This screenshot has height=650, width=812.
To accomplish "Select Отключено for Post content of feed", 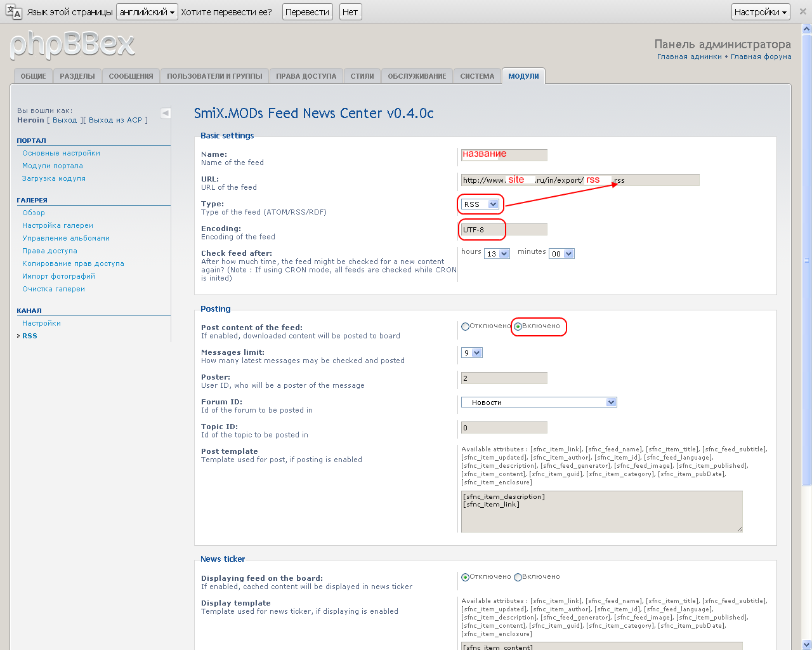I will pyautogui.click(x=466, y=326).
